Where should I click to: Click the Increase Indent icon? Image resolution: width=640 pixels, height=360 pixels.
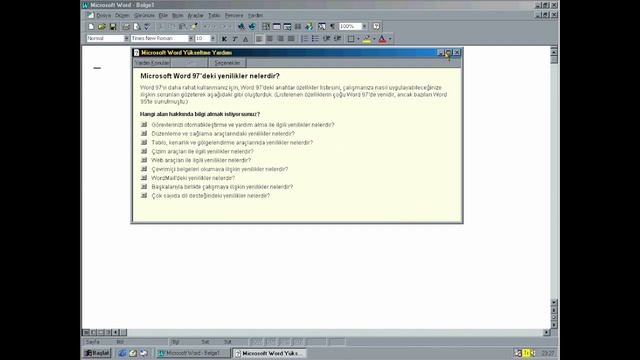337,39
